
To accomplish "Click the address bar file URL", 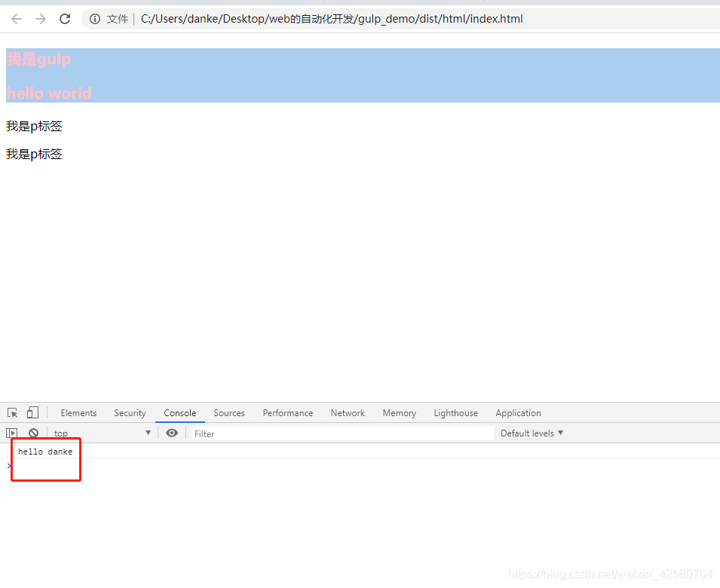I will 332,19.
